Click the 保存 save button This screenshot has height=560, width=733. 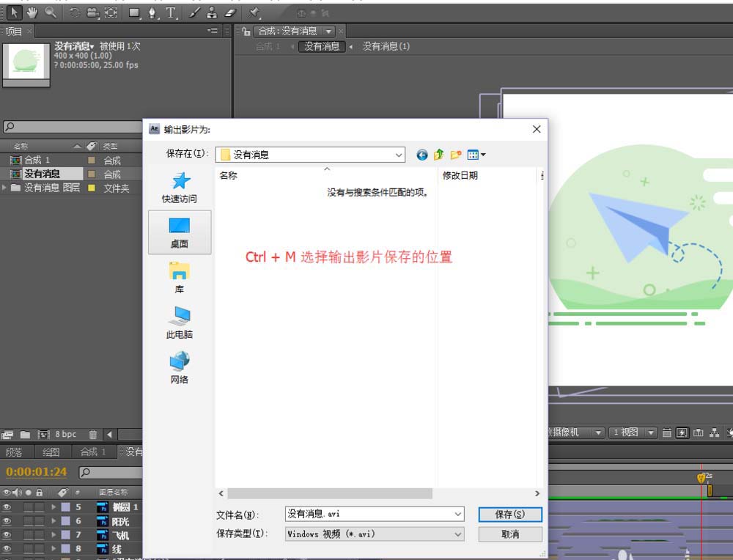(509, 514)
